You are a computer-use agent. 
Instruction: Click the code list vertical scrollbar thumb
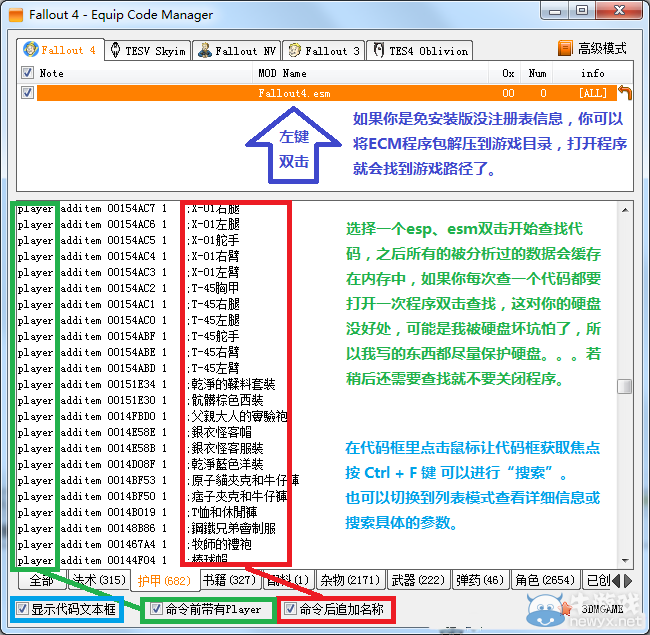pos(625,386)
